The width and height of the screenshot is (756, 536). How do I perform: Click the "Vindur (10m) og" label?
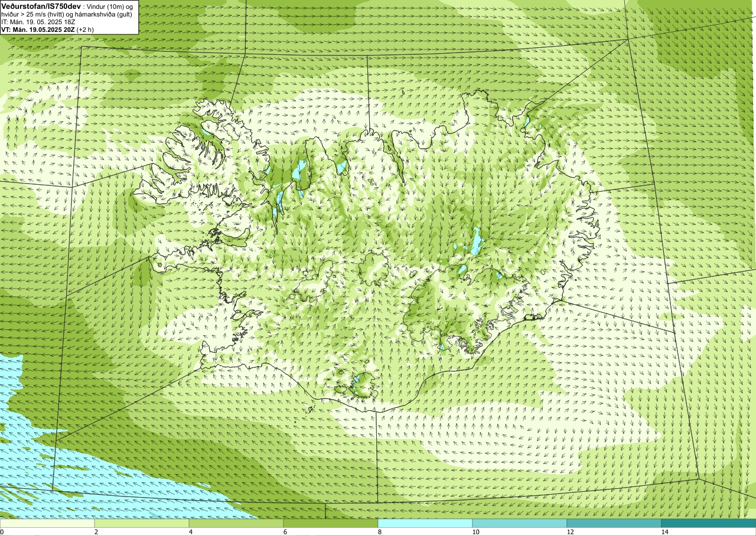click(110, 6)
